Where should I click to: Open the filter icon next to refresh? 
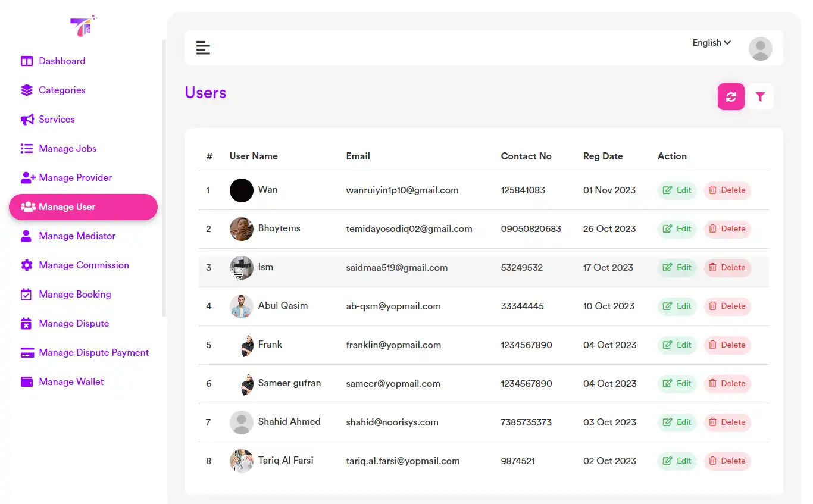click(x=761, y=96)
